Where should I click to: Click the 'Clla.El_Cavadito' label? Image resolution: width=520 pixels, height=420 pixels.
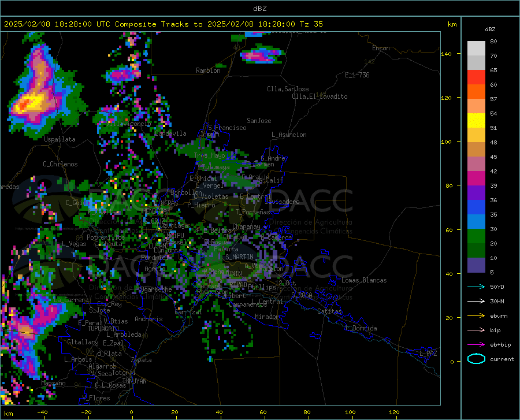click(x=320, y=96)
